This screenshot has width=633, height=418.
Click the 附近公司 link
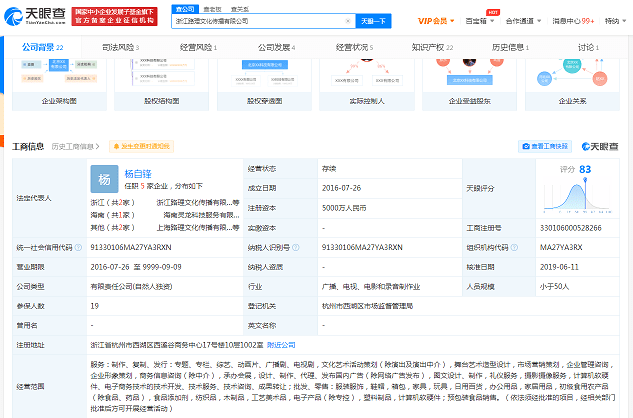(281, 345)
